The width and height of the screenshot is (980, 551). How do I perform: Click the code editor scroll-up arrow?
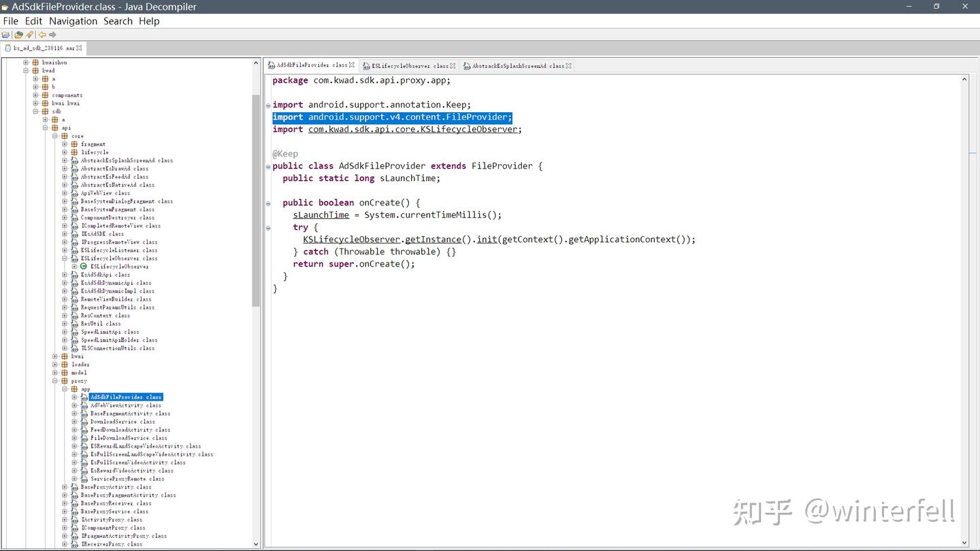point(964,80)
